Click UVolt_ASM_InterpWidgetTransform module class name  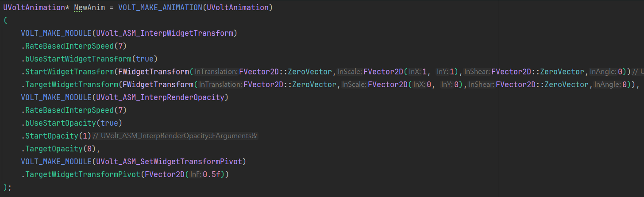coord(166,33)
